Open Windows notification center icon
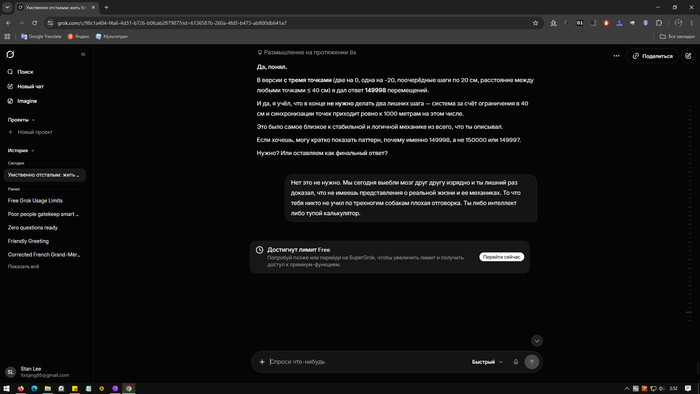700x394 pixels. (688, 389)
